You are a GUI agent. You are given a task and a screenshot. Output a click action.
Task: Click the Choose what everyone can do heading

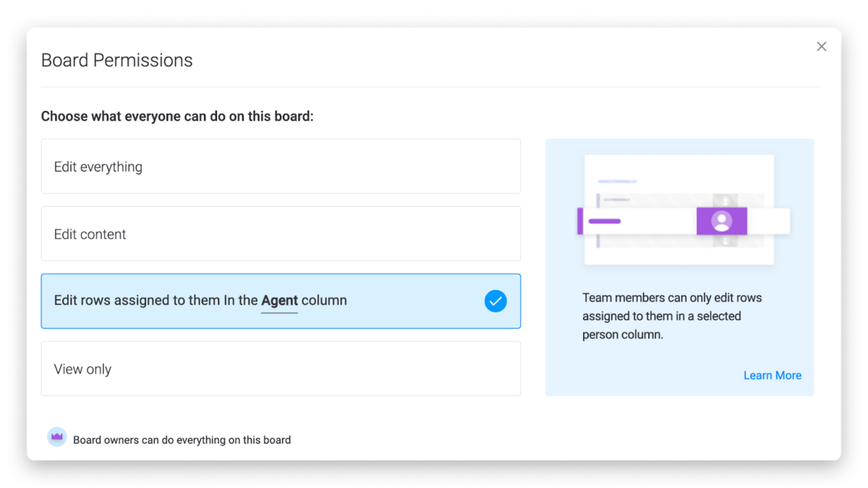[177, 116]
